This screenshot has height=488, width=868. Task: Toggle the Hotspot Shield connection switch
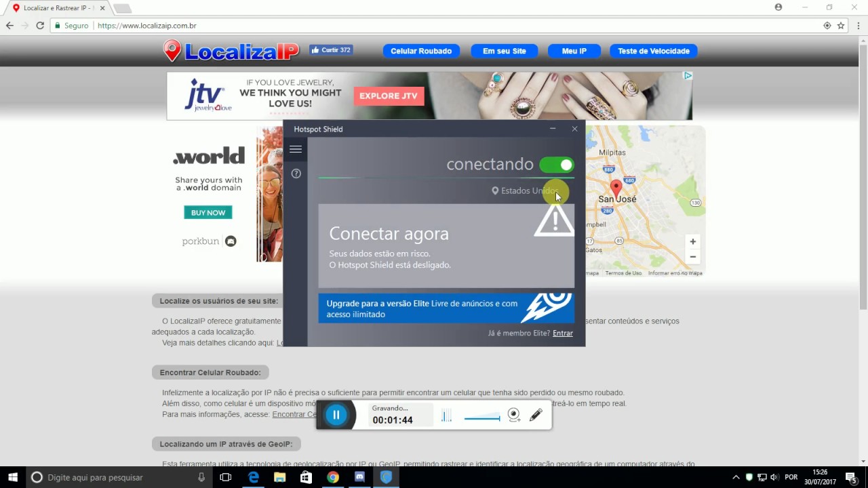click(x=557, y=165)
